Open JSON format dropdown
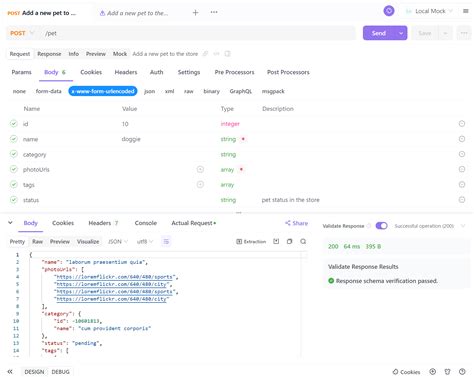 [118, 241]
